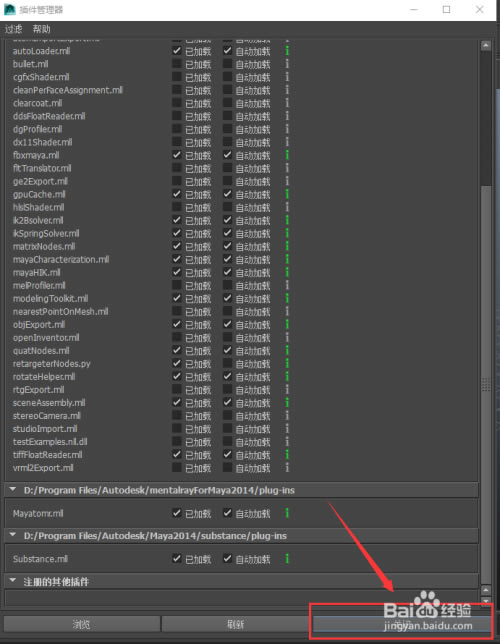View fbxmaya.mll plugin information
The height and width of the screenshot is (644, 500).
[x=287, y=155]
